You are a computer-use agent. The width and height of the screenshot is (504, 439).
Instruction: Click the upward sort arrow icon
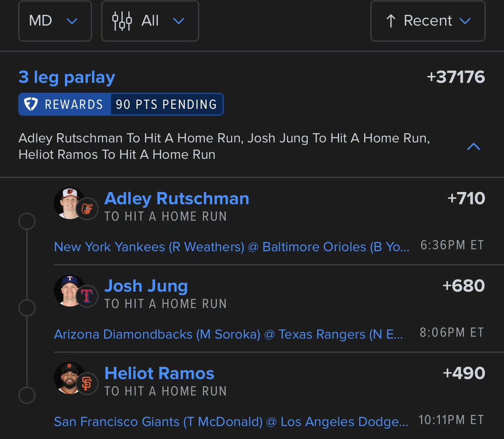click(391, 21)
